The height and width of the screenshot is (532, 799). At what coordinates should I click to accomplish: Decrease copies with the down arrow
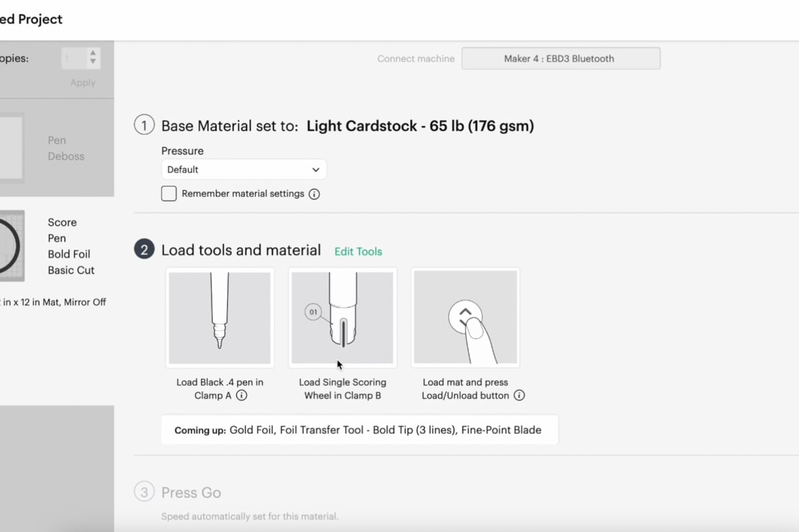point(93,63)
